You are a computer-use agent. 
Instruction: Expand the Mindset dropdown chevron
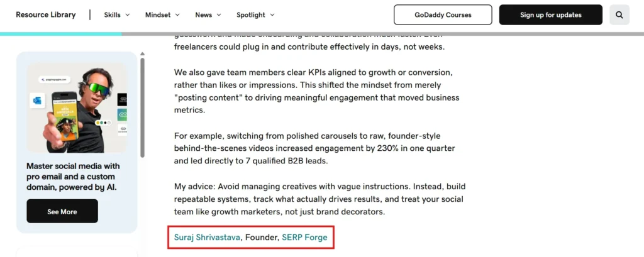pos(177,15)
